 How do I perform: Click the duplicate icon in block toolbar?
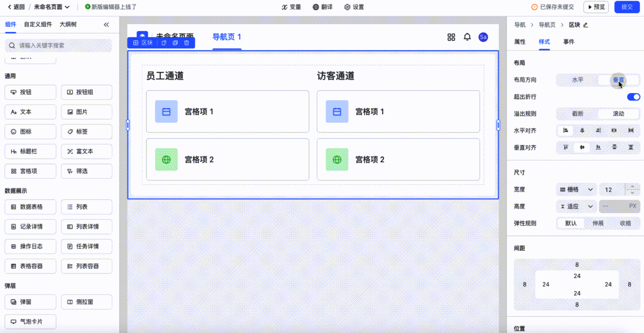(x=175, y=43)
